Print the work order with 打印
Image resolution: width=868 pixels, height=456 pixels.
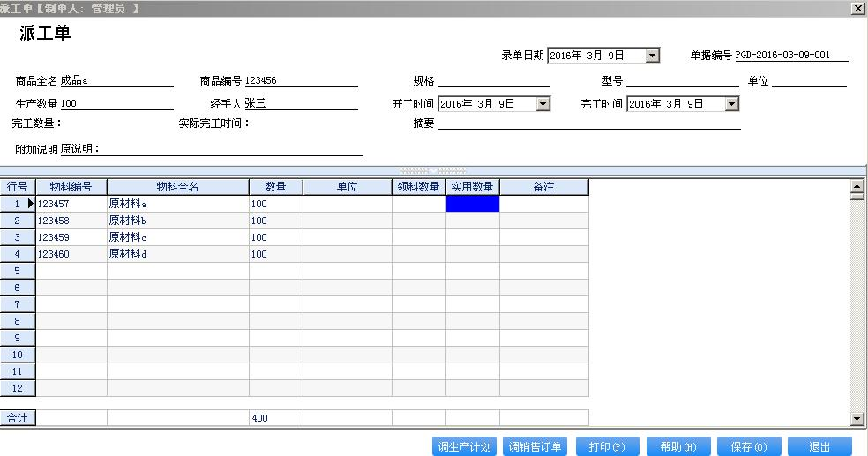pyautogui.click(x=607, y=446)
